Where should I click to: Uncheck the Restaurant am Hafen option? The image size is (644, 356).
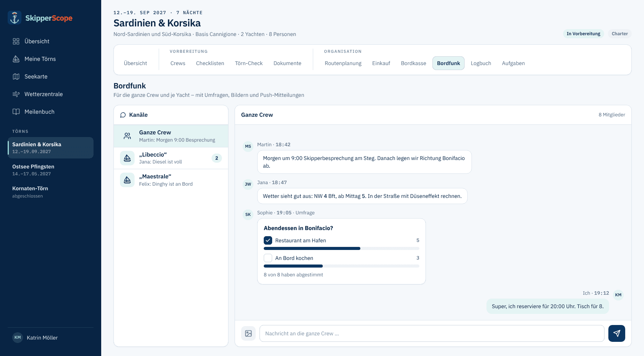pos(268,240)
